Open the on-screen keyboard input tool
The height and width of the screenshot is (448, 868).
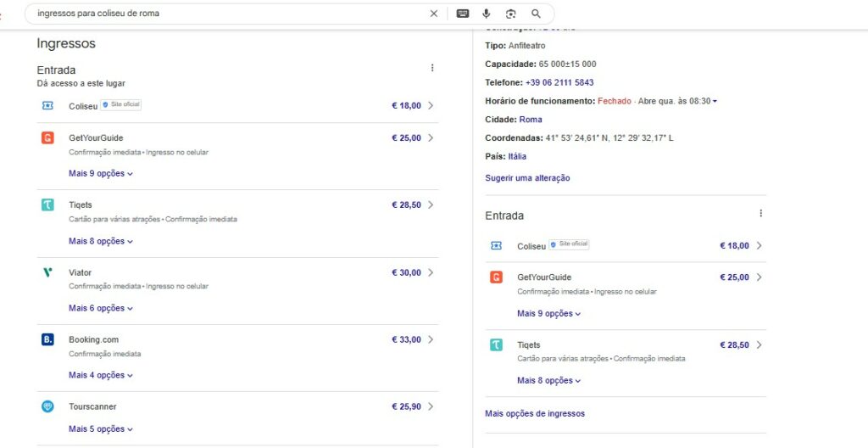tap(463, 14)
